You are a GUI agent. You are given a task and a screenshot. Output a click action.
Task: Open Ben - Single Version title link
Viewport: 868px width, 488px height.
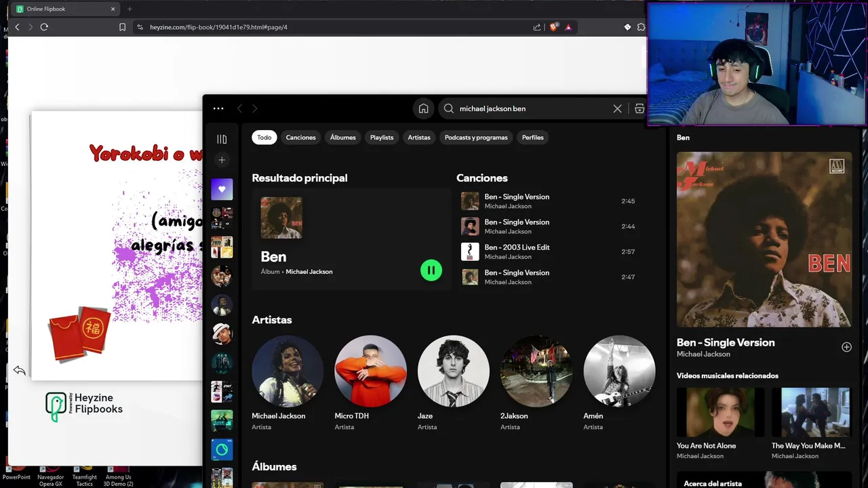point(726,342)
